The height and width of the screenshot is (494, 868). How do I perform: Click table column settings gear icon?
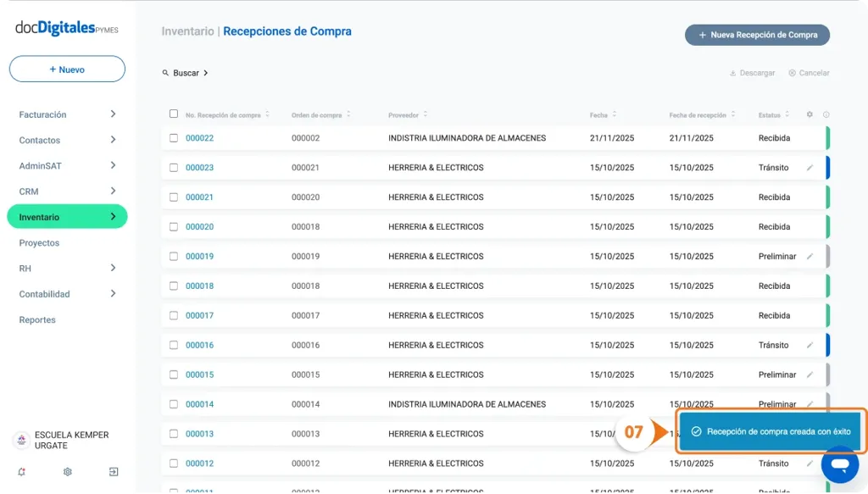[x=810, y=114]
